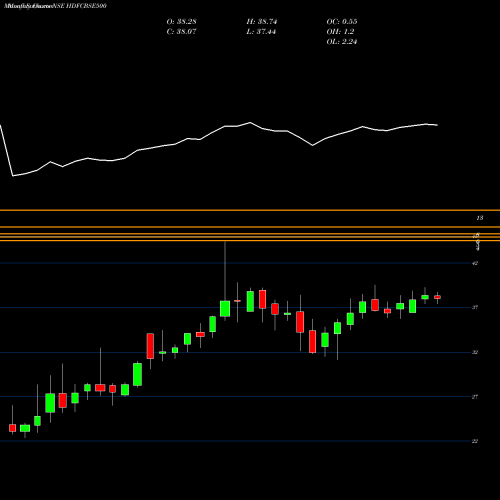Click the 13 label beside orange lines
Screen dimensions: 500x500
479,218
